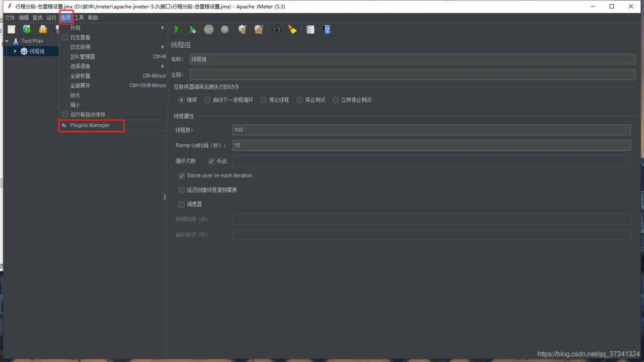Image resolution: width=644 pixels, height=362 pixels.
Task: Choose SSL管理器 from the menu
Action: [x=114, y=57]
